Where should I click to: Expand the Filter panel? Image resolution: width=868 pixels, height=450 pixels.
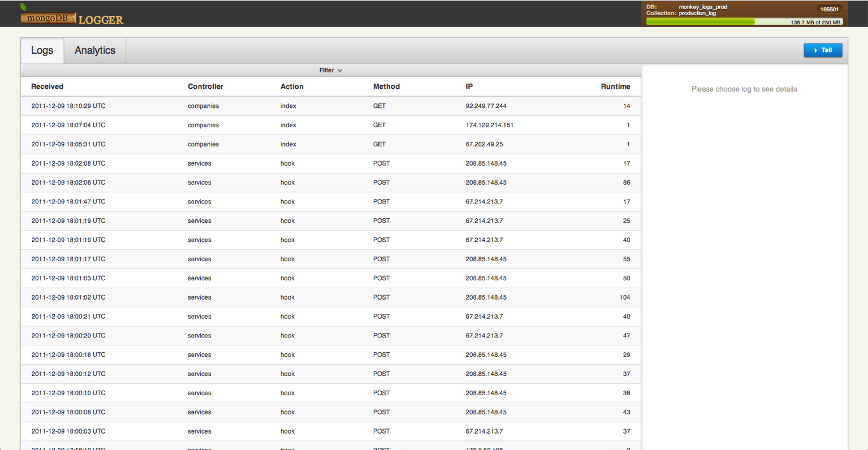coord(331,70)
